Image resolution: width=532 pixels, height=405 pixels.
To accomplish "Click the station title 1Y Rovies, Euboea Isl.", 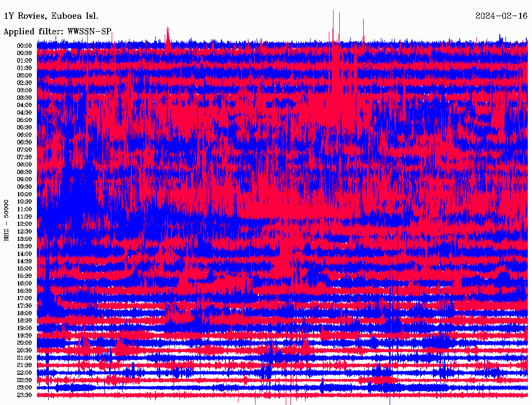I will [x=51, y=16].
